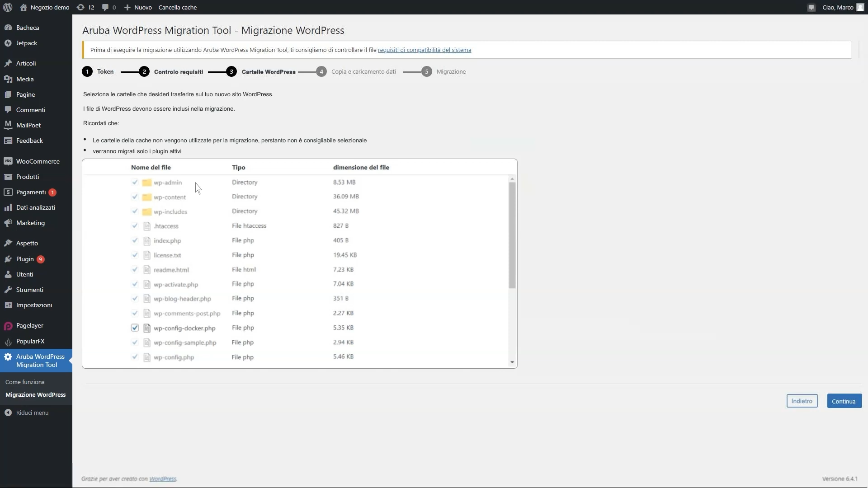Screen dimensions: 868x488
Task: Open the notifications icon near Ciao, Marco
Action: tap(811, 7)
